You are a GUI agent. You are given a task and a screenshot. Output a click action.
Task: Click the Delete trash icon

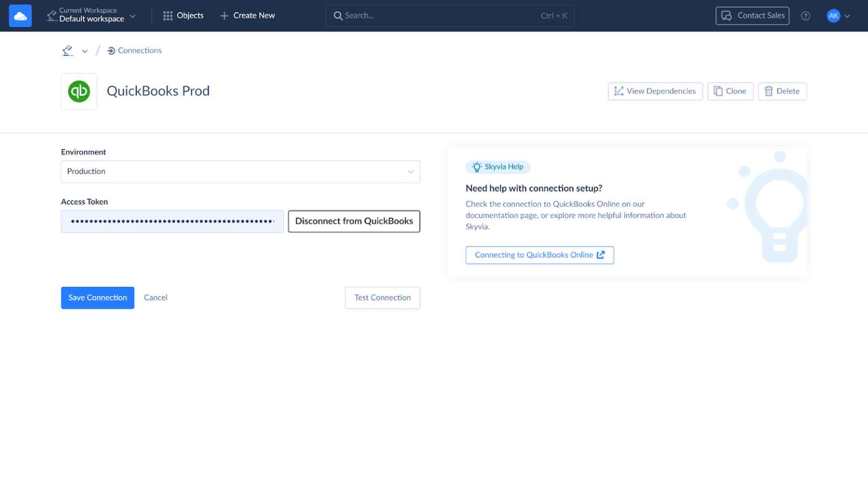pyautogui.click(x=769, y=91)
